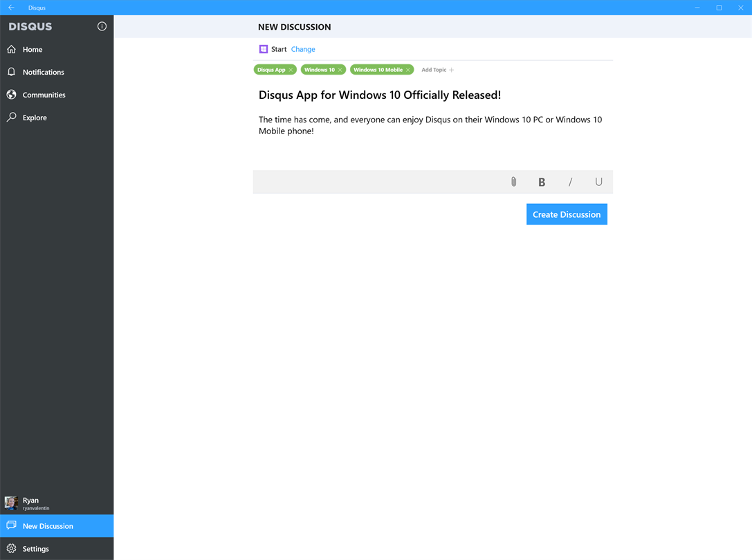Click the Explore magnifier icon

point(12,117)
